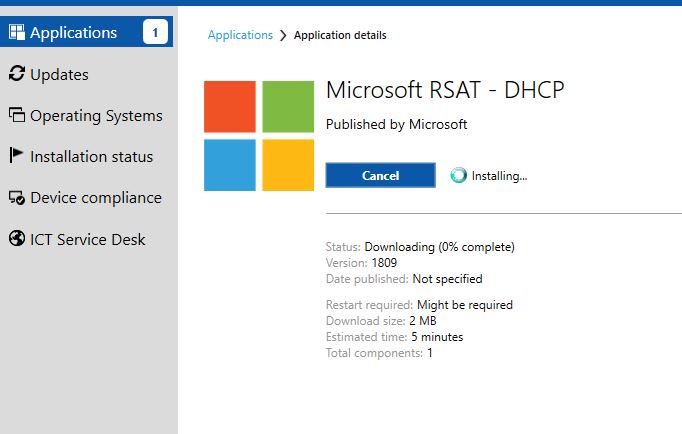Screen dimensions: 682x434
Task: Click the Published by Microsoft text
Action: coord(396,124)
